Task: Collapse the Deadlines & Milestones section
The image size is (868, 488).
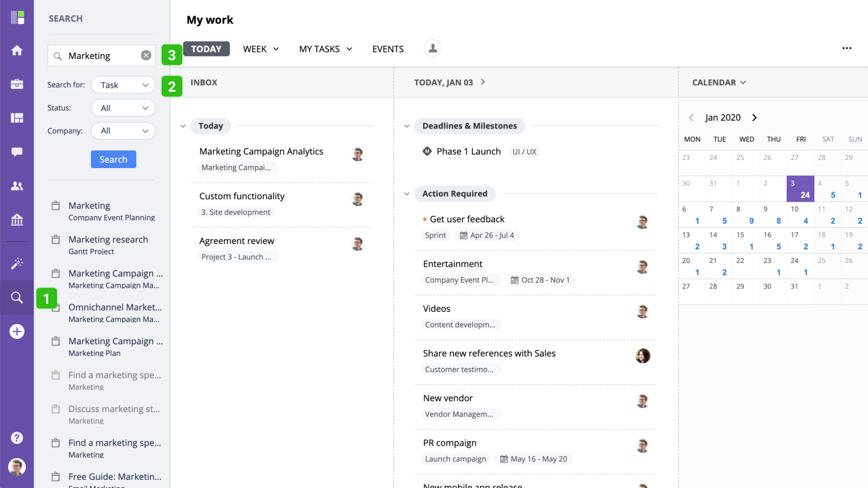Action: coord(407,126)
